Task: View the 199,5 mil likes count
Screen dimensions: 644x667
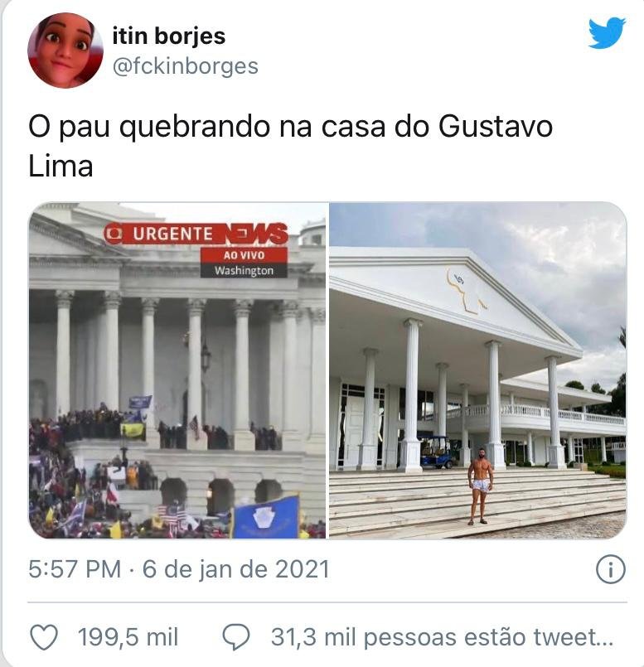Action: (x=128, y=637)
